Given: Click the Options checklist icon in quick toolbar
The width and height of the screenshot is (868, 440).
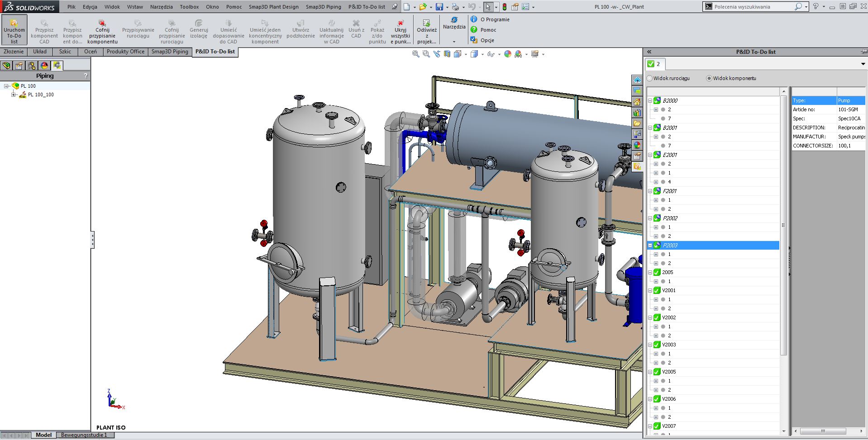Looking at the screenshot, I should point(525,7).
